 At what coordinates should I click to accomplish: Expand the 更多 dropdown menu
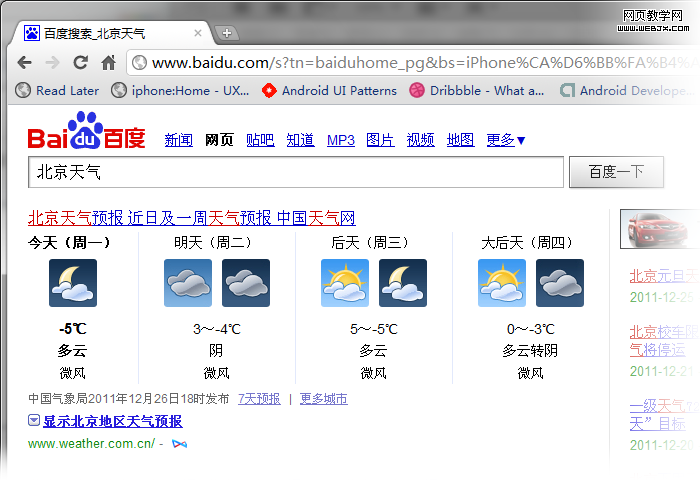[x=506, y=140]
